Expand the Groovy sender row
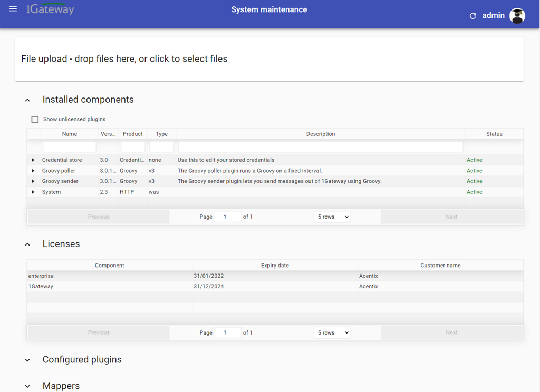Screen dimensions: 540x392 pos(33,181)
